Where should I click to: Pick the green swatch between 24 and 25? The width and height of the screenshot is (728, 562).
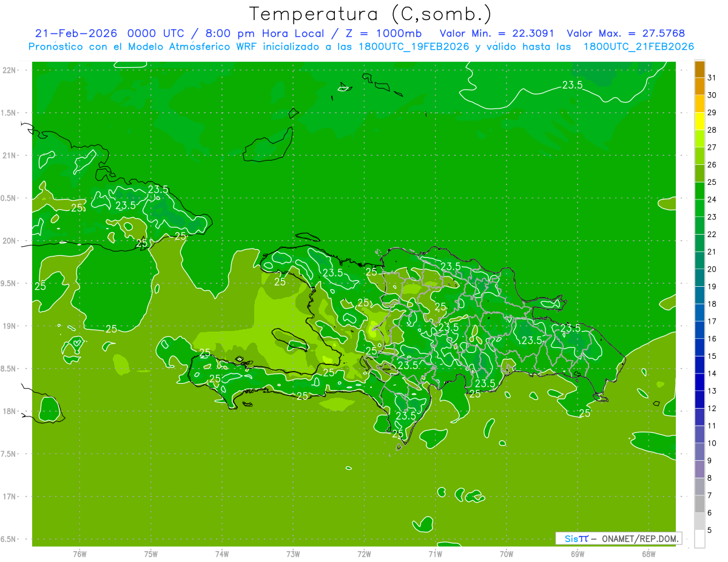point(699,190)
